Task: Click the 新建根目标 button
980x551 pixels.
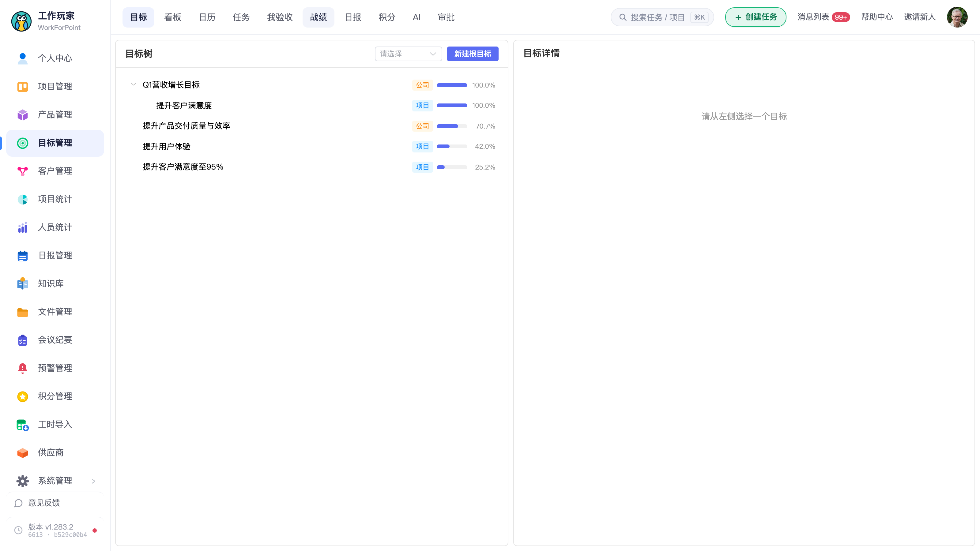Action: pos(473,54)
